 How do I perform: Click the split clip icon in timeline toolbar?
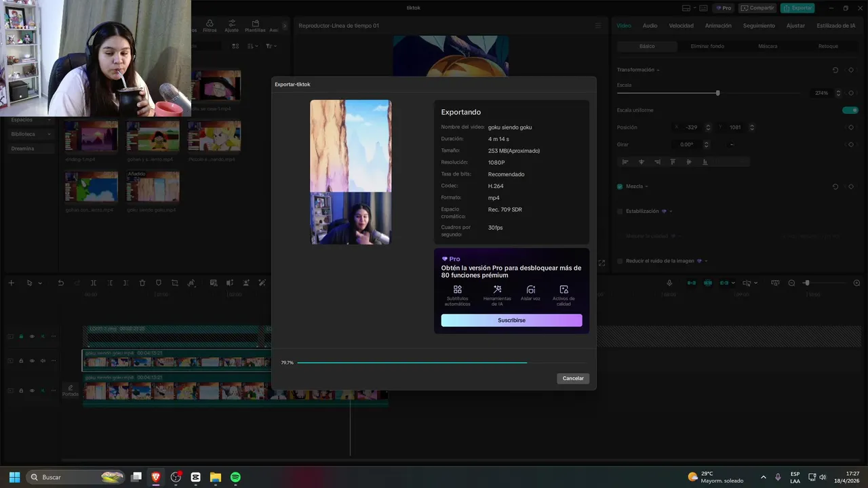click(x=94, y=283)
